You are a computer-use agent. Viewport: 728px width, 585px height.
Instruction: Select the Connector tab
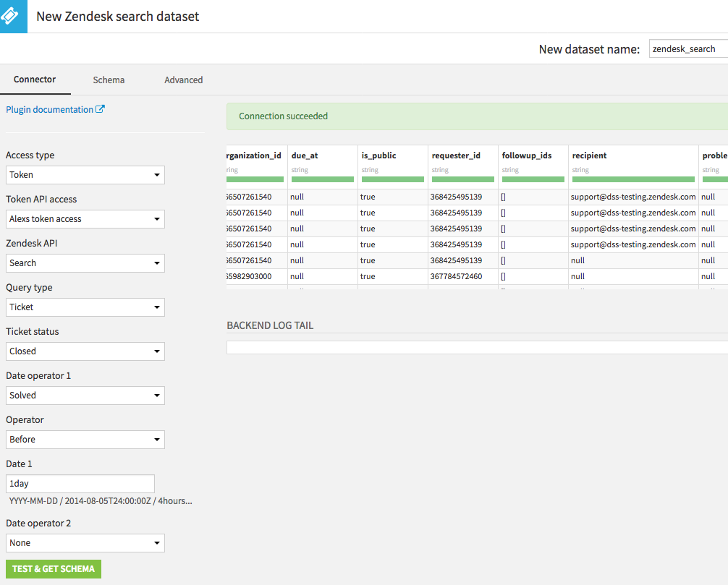pyautogui.click(x=35, y=80)
